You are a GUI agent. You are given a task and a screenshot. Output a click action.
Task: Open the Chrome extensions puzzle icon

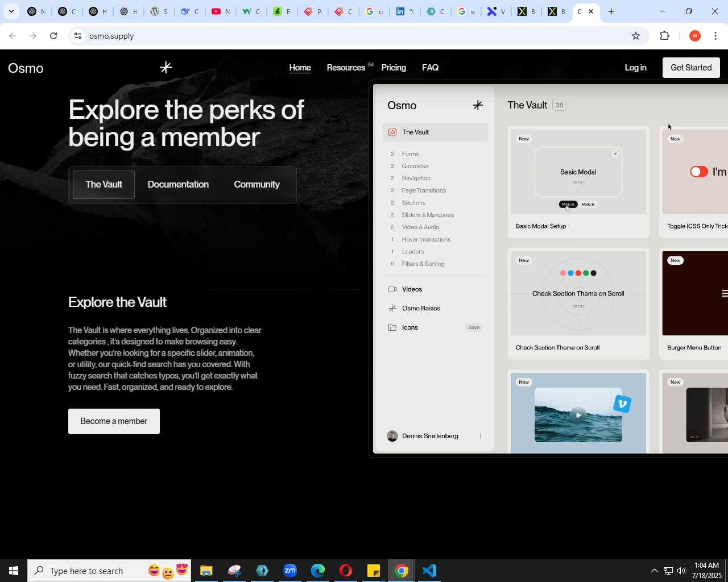pyautogui.click(x=664, y=36)
